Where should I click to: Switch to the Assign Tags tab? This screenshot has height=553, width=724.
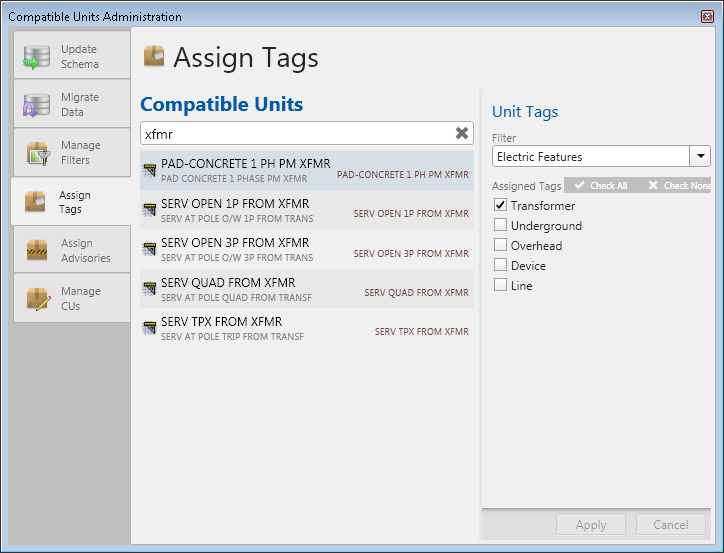tap(72, 202)
